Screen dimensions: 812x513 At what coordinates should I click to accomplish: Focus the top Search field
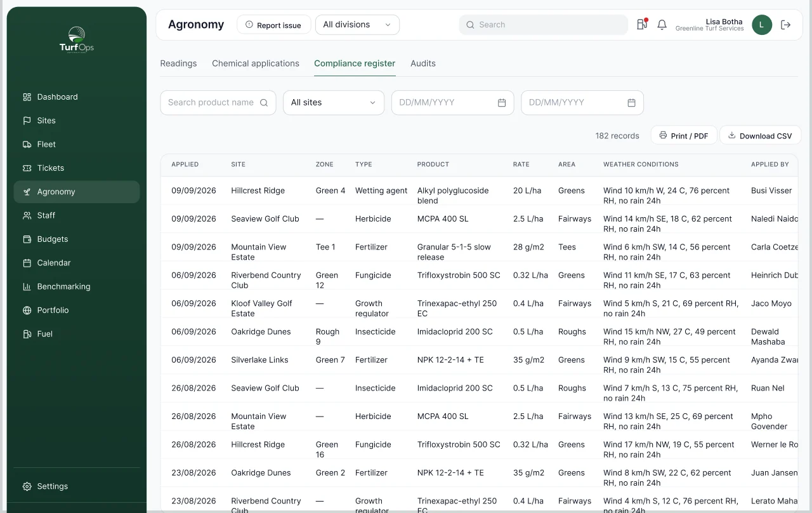[544, 25]
